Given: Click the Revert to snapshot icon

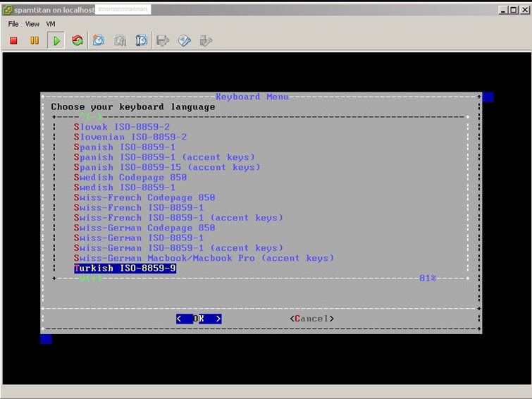Looking at the screenshot, I should coord(120,41).
